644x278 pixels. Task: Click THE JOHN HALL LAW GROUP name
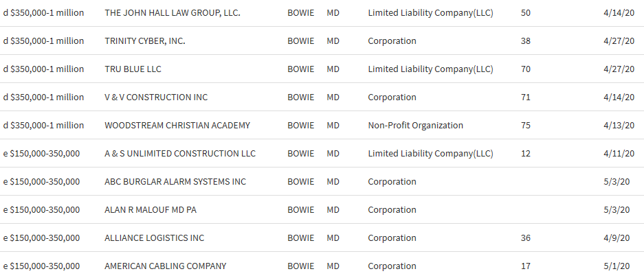click(173, 13)
